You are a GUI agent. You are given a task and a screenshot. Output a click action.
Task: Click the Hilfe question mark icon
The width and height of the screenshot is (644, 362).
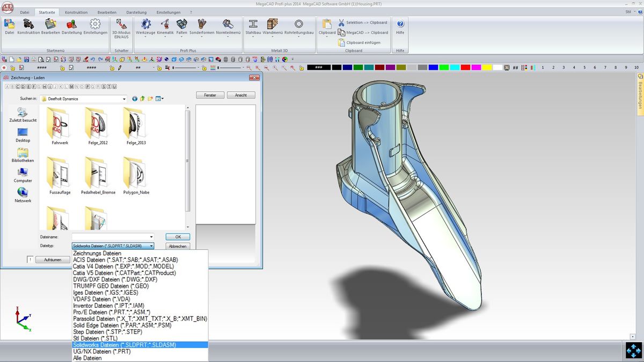click(400, 25)
